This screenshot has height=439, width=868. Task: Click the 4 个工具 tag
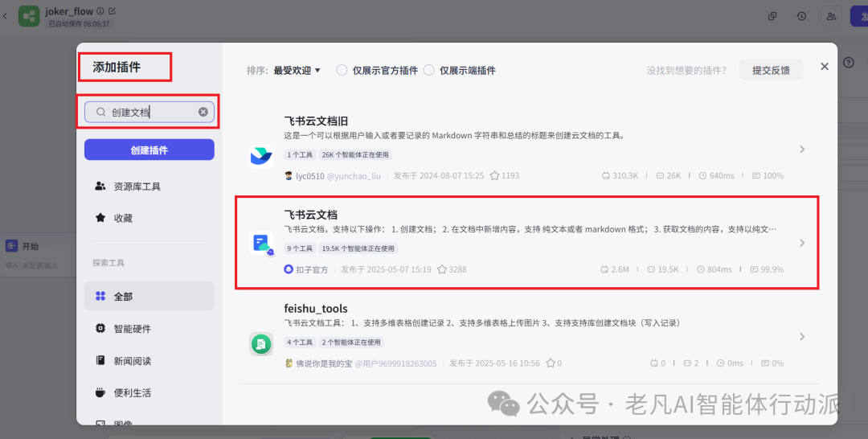(300, 343)
